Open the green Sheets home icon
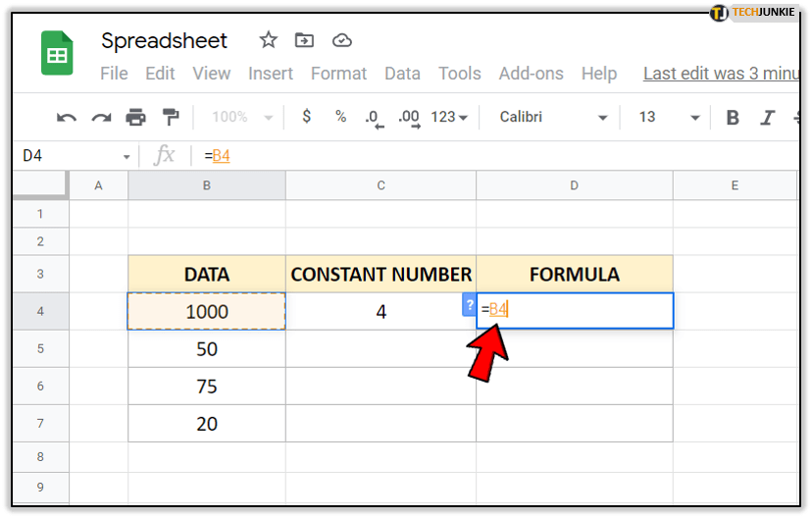The height and width of the screenshot is (518, 812). pos(57,54)
